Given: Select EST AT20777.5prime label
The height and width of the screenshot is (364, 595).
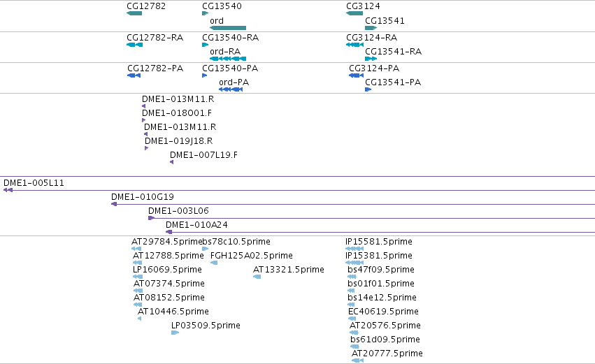Looking at the screenshot, I should click(387, 354).
